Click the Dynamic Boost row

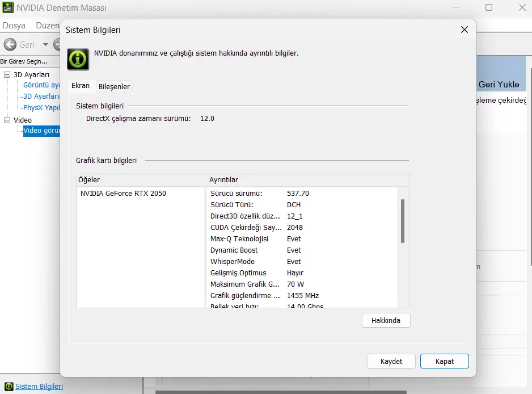[302, 250]
